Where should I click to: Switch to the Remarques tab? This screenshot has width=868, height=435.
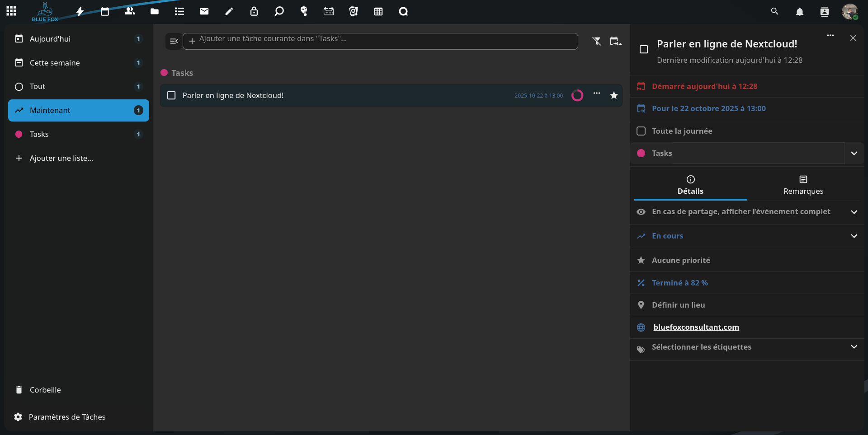tap(803, 185)
